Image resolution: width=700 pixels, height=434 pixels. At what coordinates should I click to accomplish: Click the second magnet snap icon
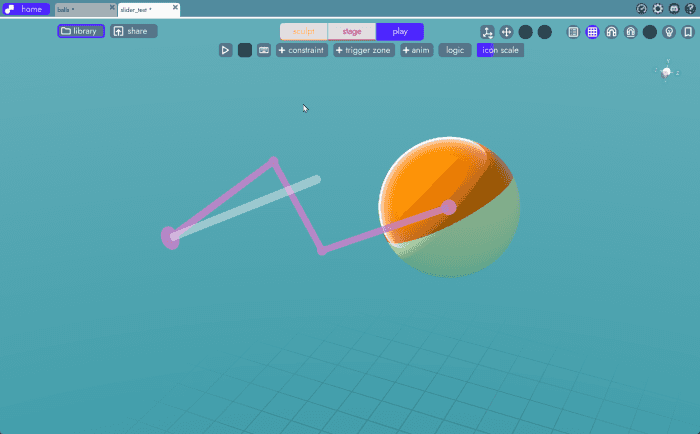[630, 32]
